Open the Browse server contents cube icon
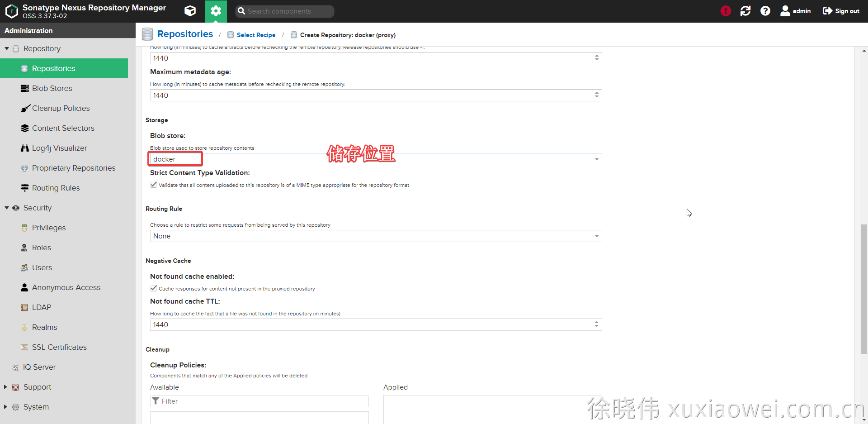Viewport: 868px width, 424px height. pyautogui.click(x=190, y=11)
